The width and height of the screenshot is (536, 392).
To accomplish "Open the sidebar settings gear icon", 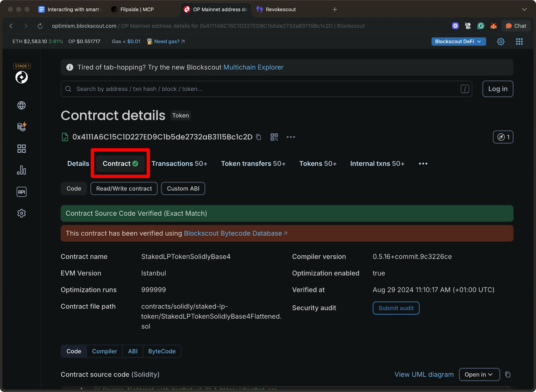I will [21, 213].
